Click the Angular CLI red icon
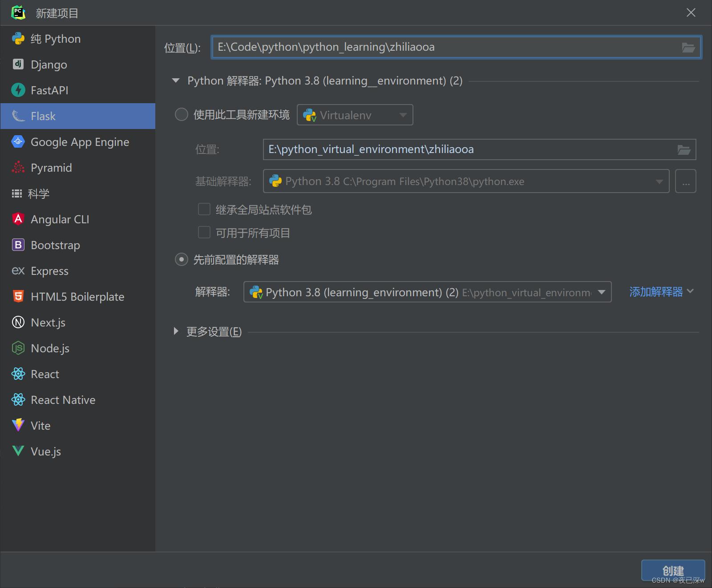Screen dimensions: 712x588 point(18,219)
